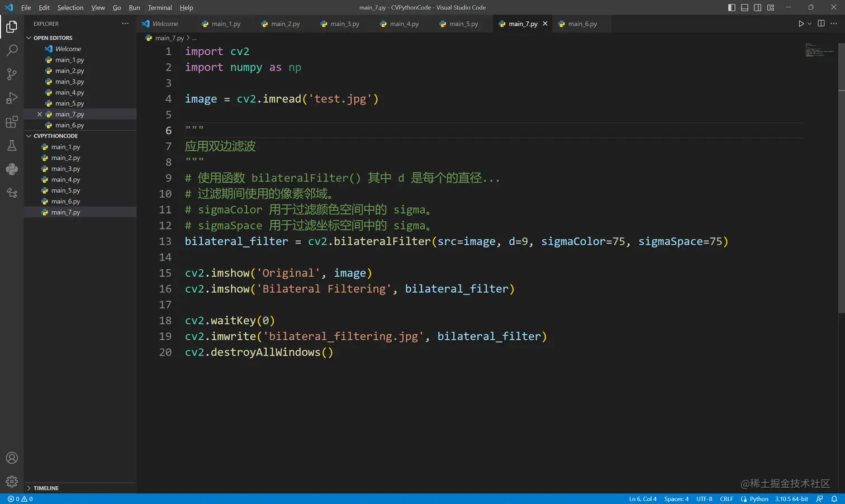Select main_6.py in Open Editors list

pyautogui.click(x=80, y=125)
